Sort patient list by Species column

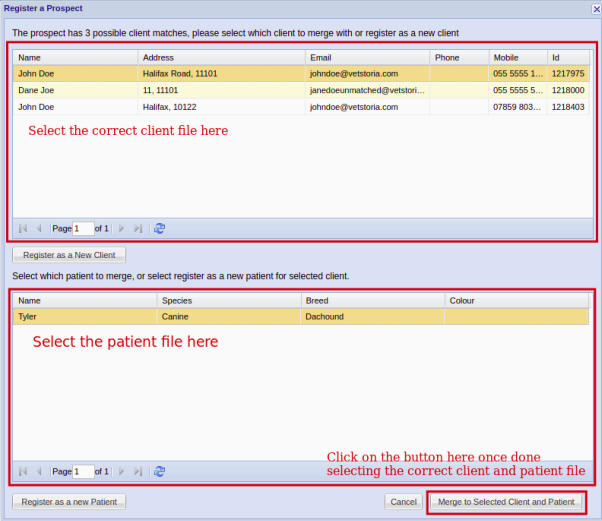(x=229, y=301)
